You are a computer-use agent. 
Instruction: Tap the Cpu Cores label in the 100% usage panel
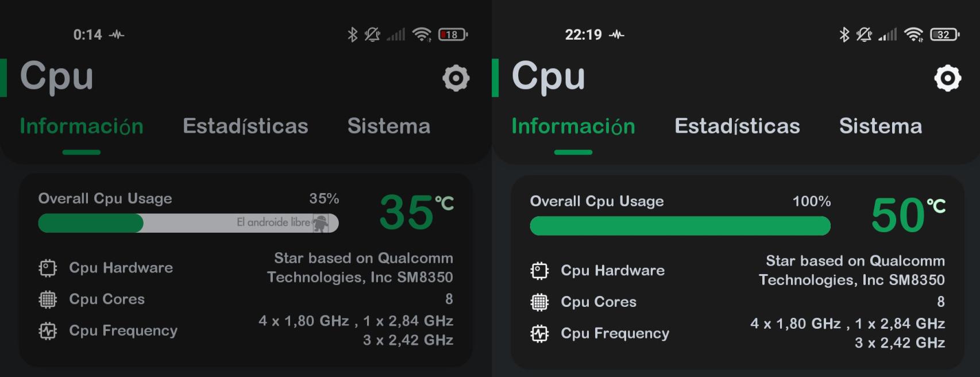pyautogui.click(x=599, y=302)
